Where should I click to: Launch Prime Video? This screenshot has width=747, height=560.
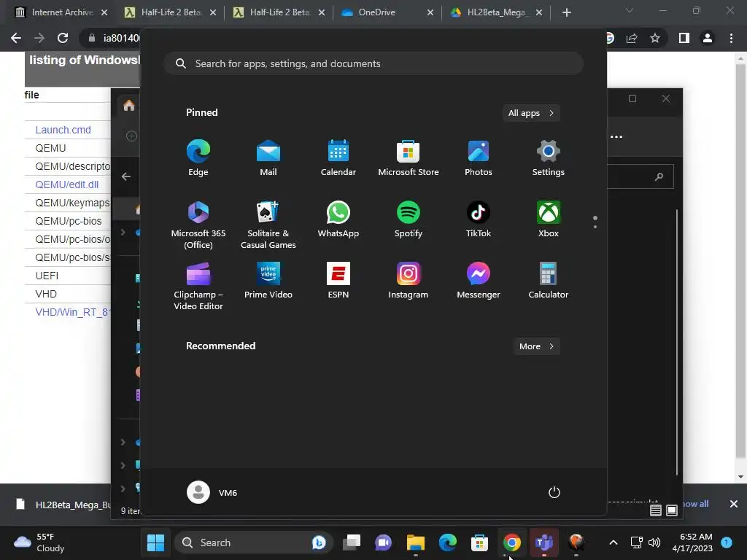click(268, 281)
